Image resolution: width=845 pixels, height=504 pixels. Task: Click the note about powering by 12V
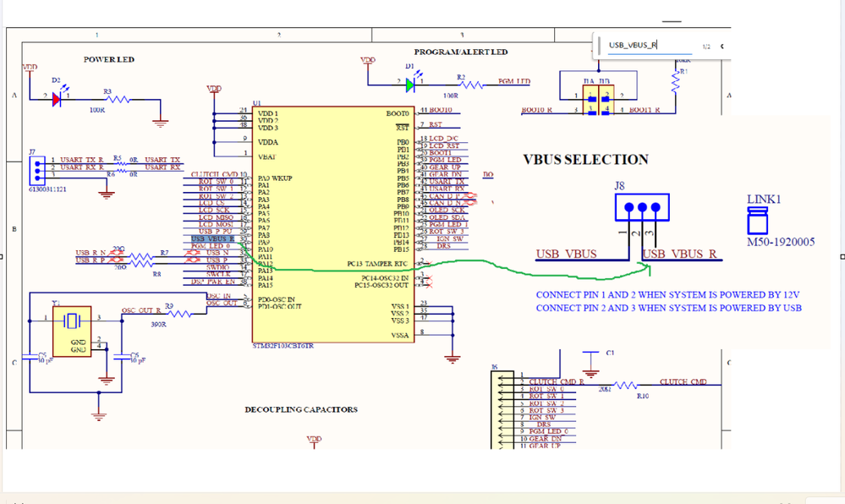[x=667, y=295]
